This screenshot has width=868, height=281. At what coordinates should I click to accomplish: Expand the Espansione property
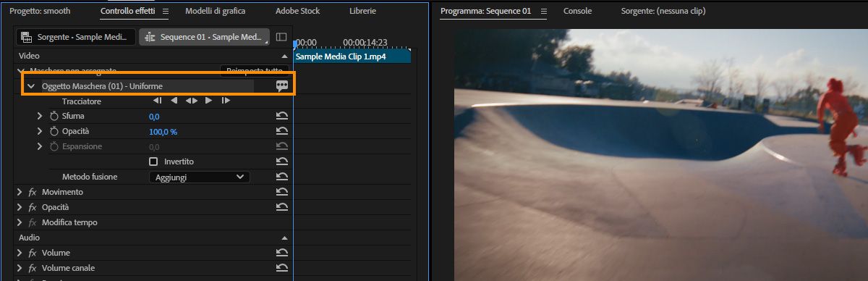click(x=41, y=146)
